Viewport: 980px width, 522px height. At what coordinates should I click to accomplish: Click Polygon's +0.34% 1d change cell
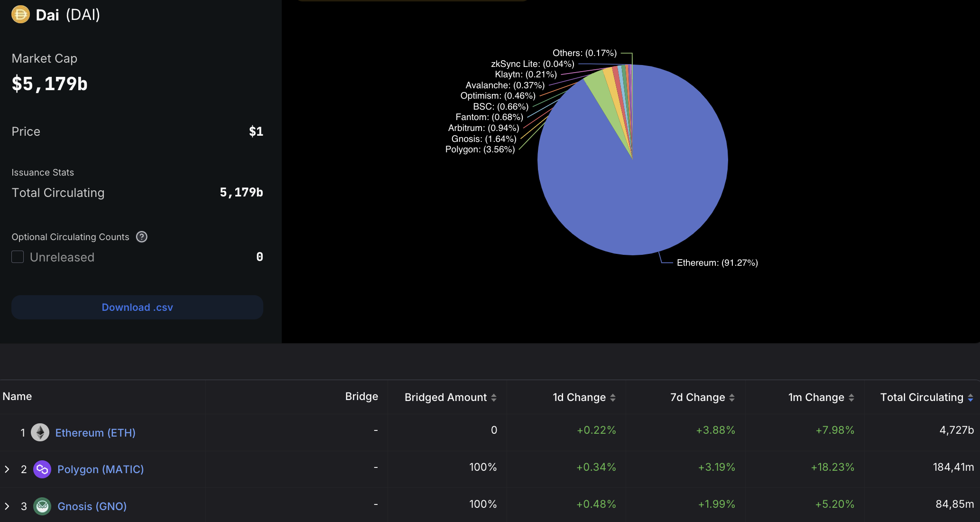click(x=596, y=467)
